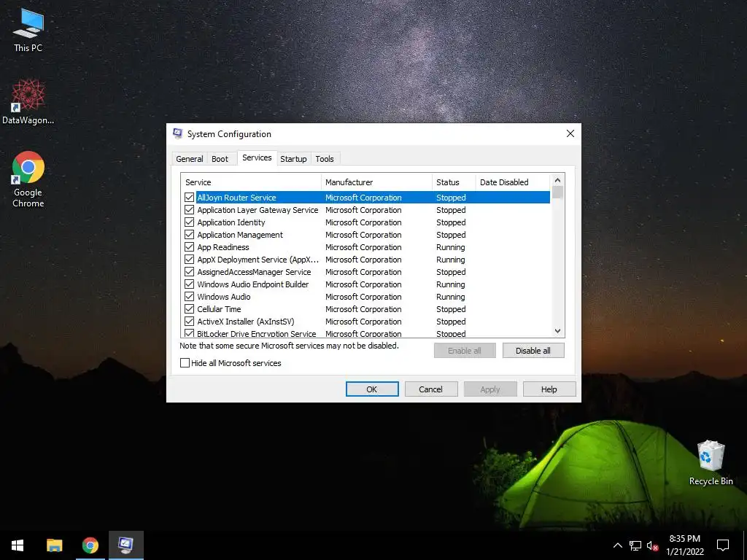Viewport: 747px width, 560px height.
Task: Open the Tools tab
Action: click(325, 159)
